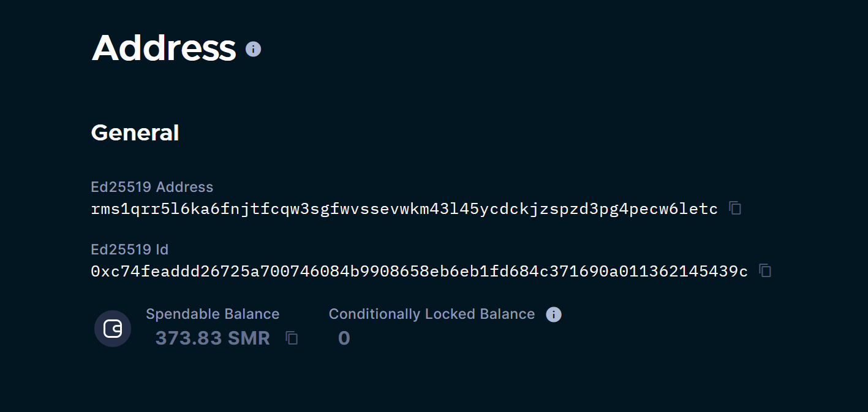Image resolution: width=868 pixels, height=412 pixels.
Task: Click the Address page title
Action: (164, 48)
